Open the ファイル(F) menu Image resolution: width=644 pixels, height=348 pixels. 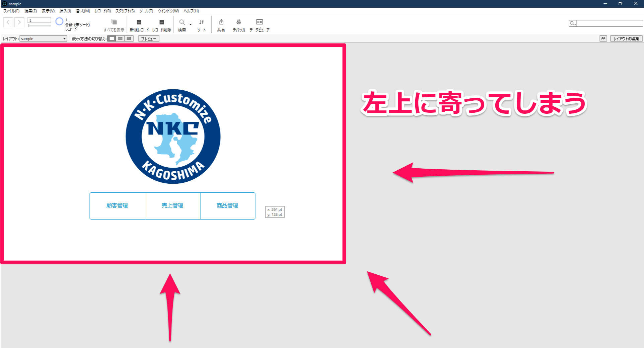tap(11, 11)
